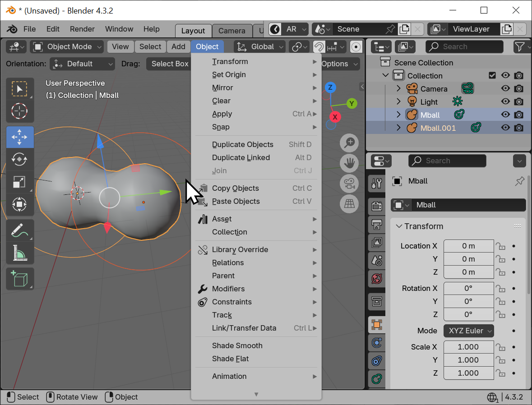Click the Add button in header

click(x=178, y=47)
